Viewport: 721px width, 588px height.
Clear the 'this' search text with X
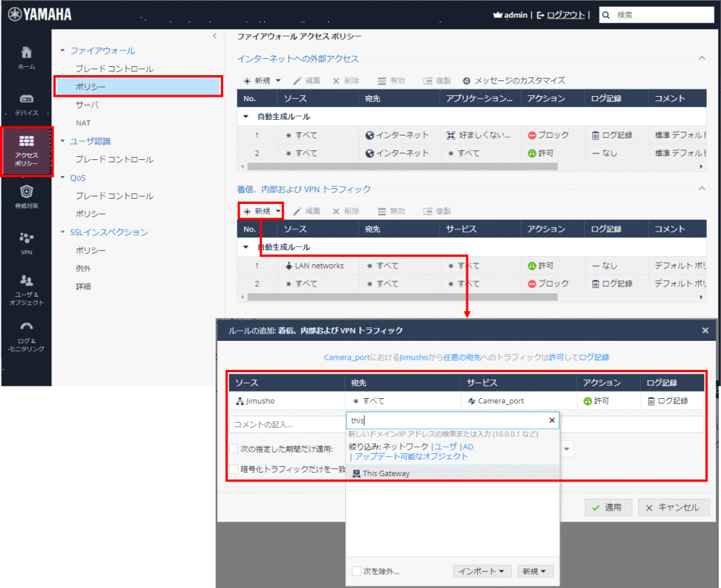(552, 421)
